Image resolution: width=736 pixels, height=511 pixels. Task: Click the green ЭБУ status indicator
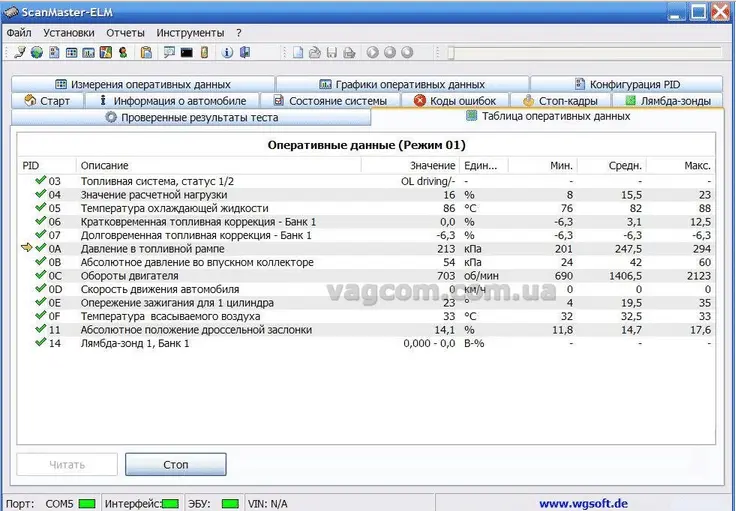[x=230, y=504]
